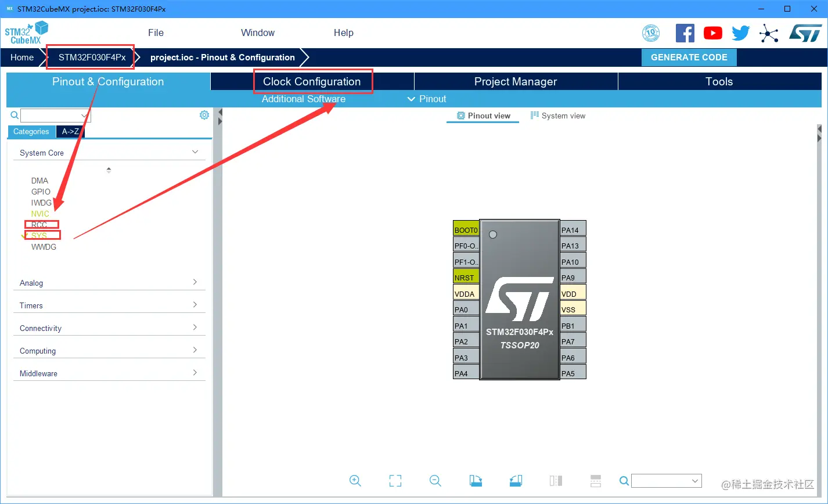Select RCC in System Core
Image resolution: width=828 pixels, height=504 pixels.
coord(39,225)
